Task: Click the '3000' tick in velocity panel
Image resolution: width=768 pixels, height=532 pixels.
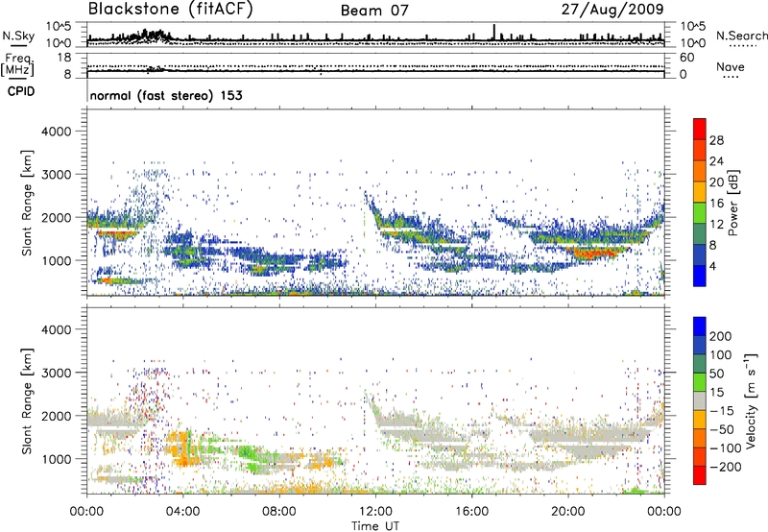Action: click(x=56, y=373)
